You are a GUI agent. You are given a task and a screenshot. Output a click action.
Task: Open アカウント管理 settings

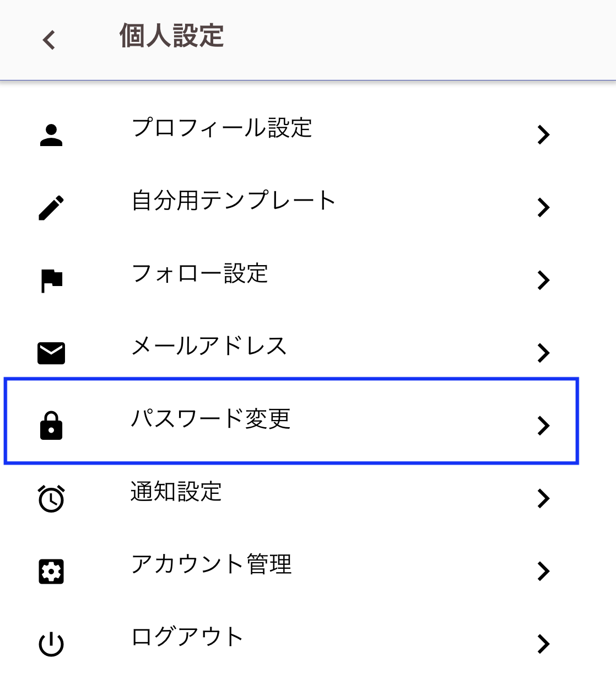[x=291, y=567]
